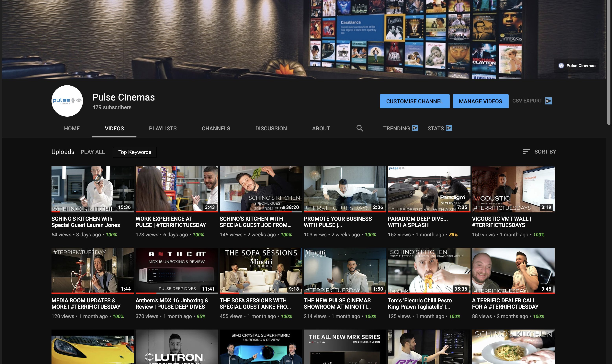Click the 88% rating on Paradigm Deep Dive
The width and height of the screenshot is (612, 364).
[453, 235]
